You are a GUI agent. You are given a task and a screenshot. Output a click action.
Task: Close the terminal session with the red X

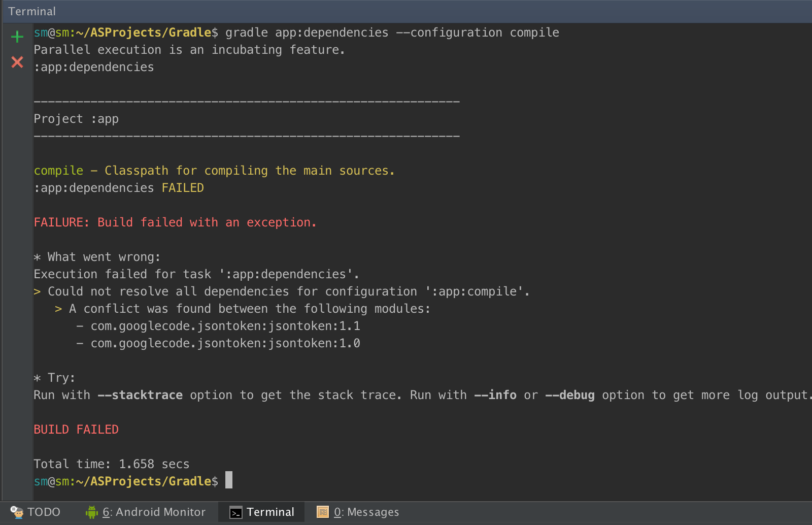(x=17, y=62)
